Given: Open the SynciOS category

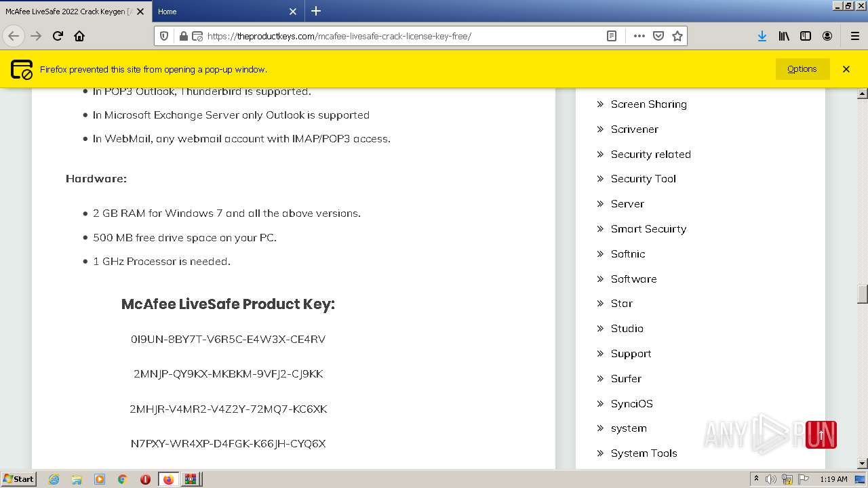Looking at the screenshot, I should tap(631, 404).
